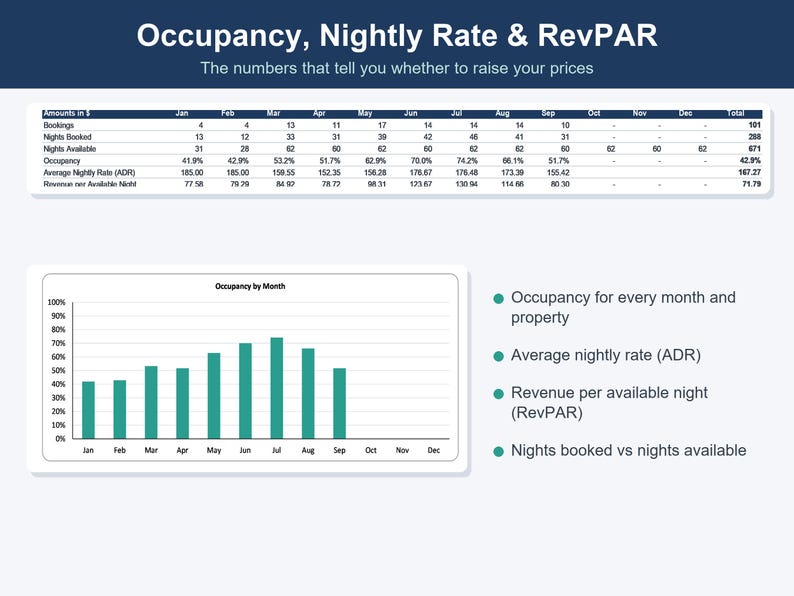Select 'Average Nightly Rate (ADR)' row label

pyautogui.click(x=89, y=173)
